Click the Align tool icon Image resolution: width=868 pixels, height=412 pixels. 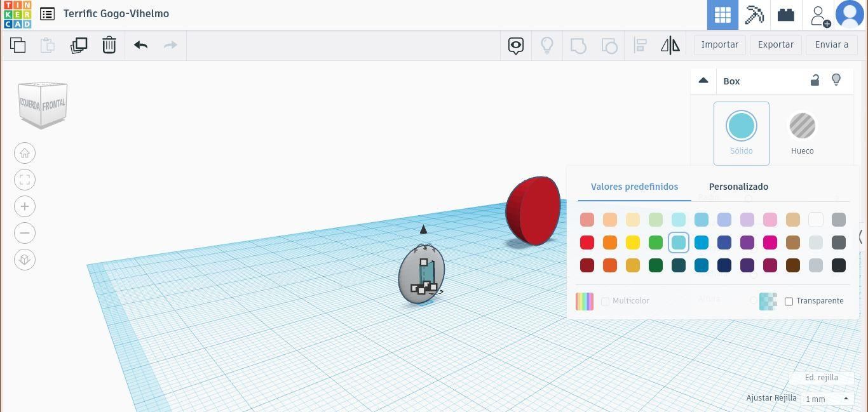coord(641,45)
